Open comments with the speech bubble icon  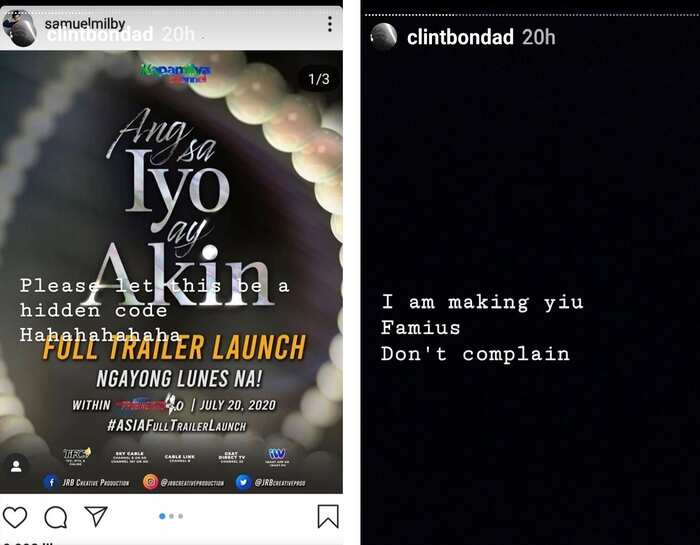[56, 517]
